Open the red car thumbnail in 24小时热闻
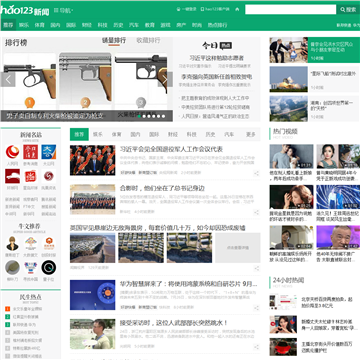This screenshot has width=360, height=360. pyautogui.click(x=283, y=347)
